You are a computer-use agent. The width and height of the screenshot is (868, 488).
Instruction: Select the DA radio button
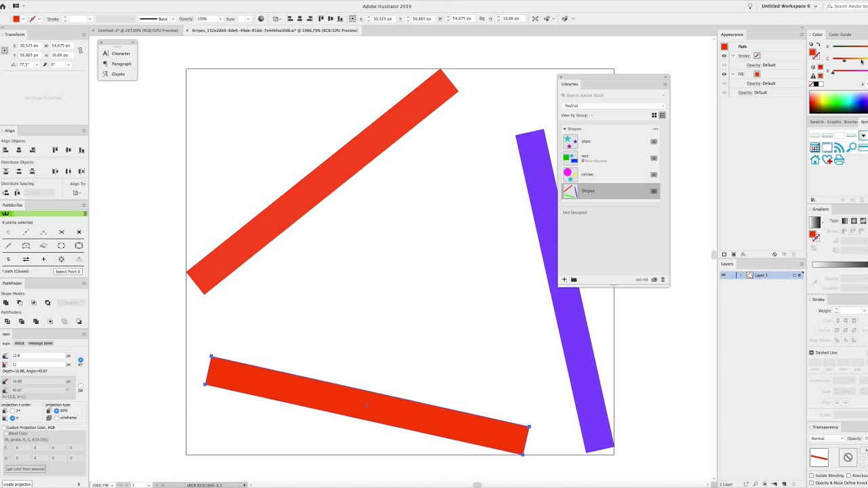(x=81, y=386)
